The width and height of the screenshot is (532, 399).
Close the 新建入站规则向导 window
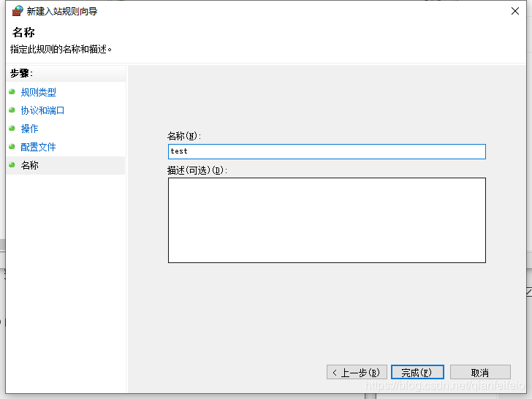pos(515,11)
